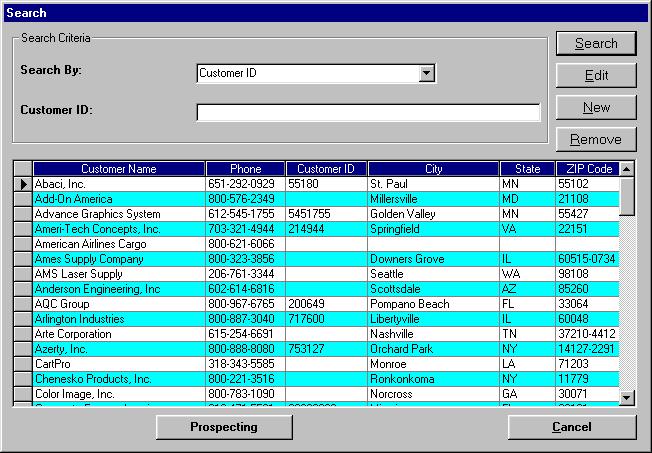Click the New button
This screenshot has width=652, height=453.
pyautogui.click(x=596, y=107)
